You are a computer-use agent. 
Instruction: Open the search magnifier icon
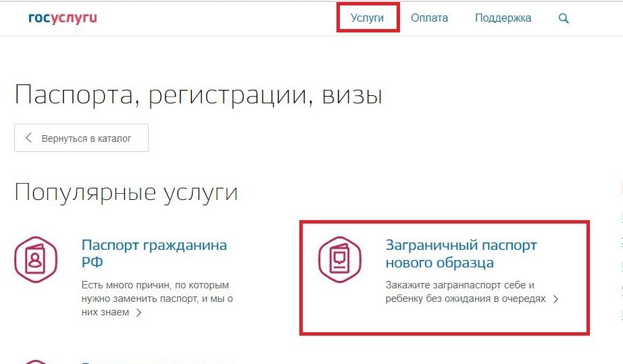click(x=564, y=18)
